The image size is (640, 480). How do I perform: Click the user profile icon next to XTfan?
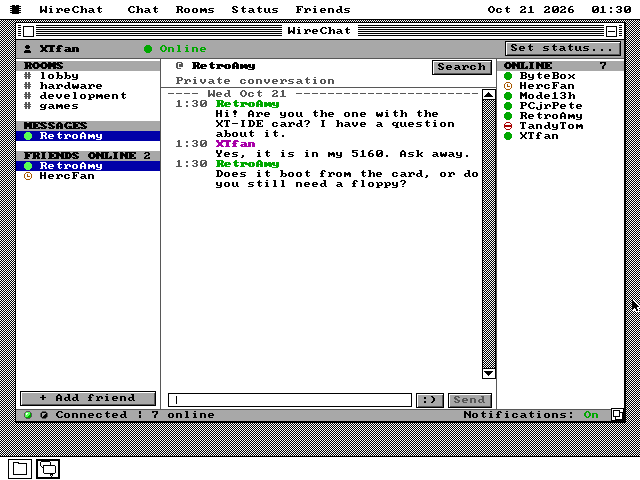point(27,49)
